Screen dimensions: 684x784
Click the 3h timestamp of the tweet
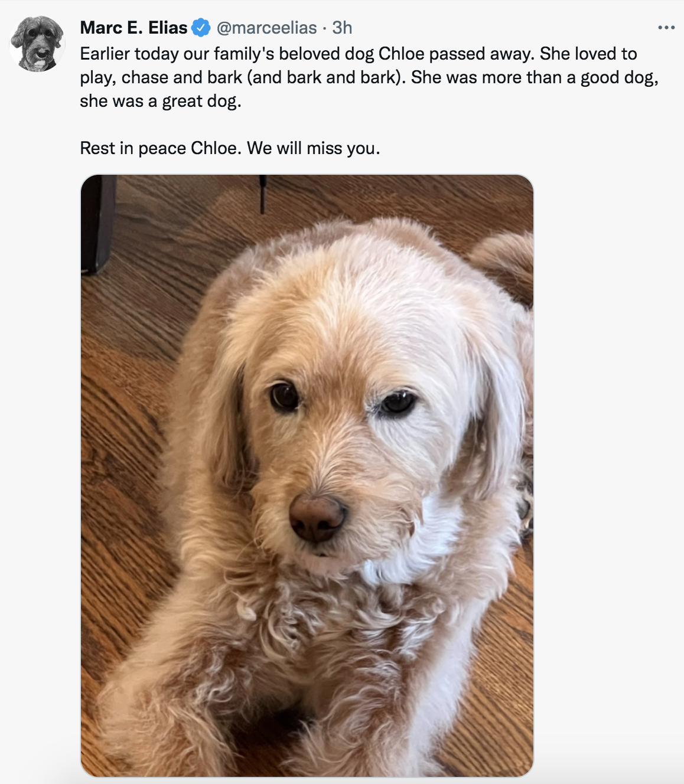click(342, 27)
